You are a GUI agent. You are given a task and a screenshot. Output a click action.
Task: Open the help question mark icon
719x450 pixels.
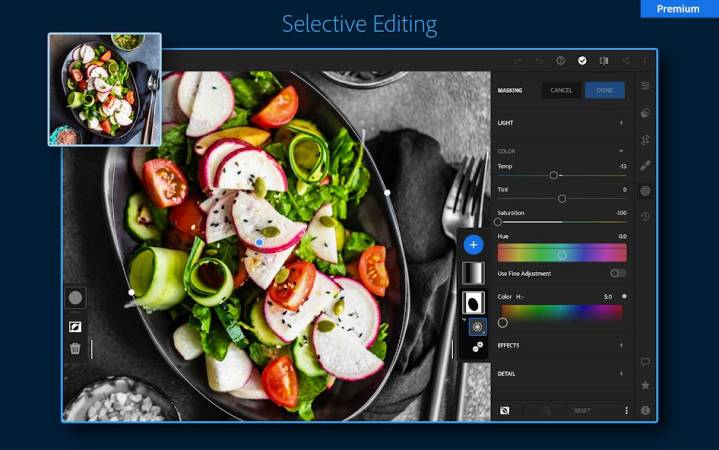(x=560, y=61)
